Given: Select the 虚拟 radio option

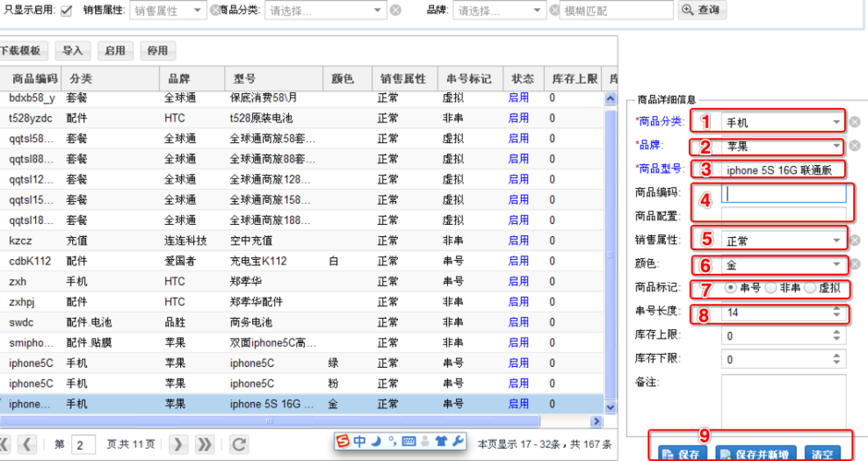Looking at the screenshot, I should [x=811, y=288].
